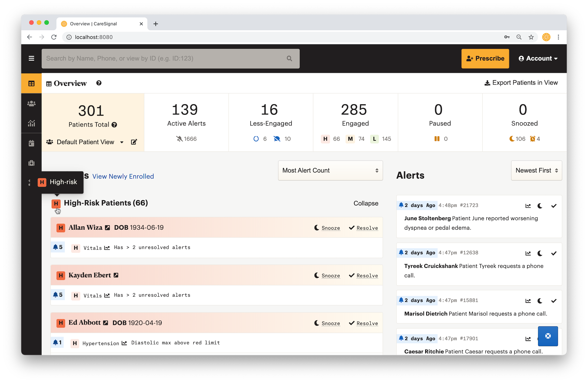588x383 pixels.
Task: Open the patients group sidebar icon
Action: tap(31, 103)
